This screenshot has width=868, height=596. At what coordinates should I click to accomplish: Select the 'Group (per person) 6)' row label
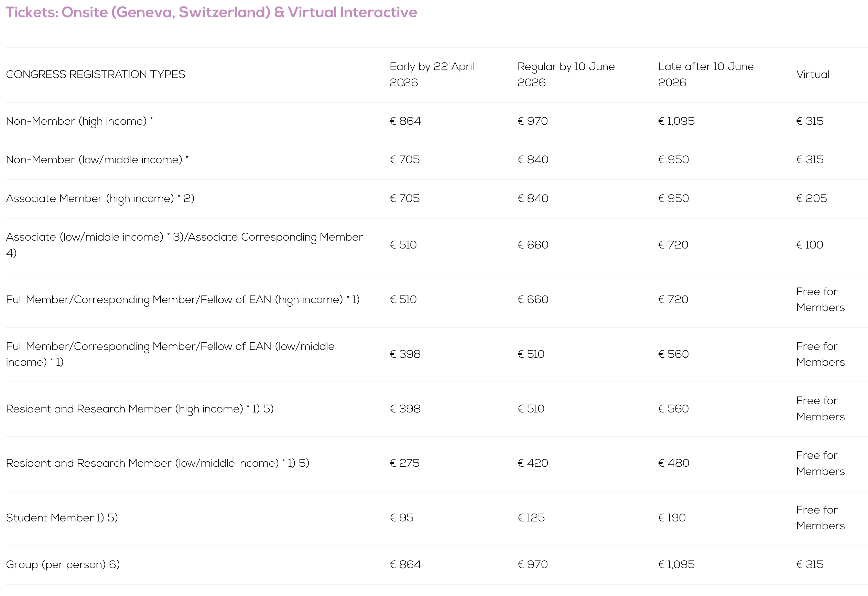[63, 564]
